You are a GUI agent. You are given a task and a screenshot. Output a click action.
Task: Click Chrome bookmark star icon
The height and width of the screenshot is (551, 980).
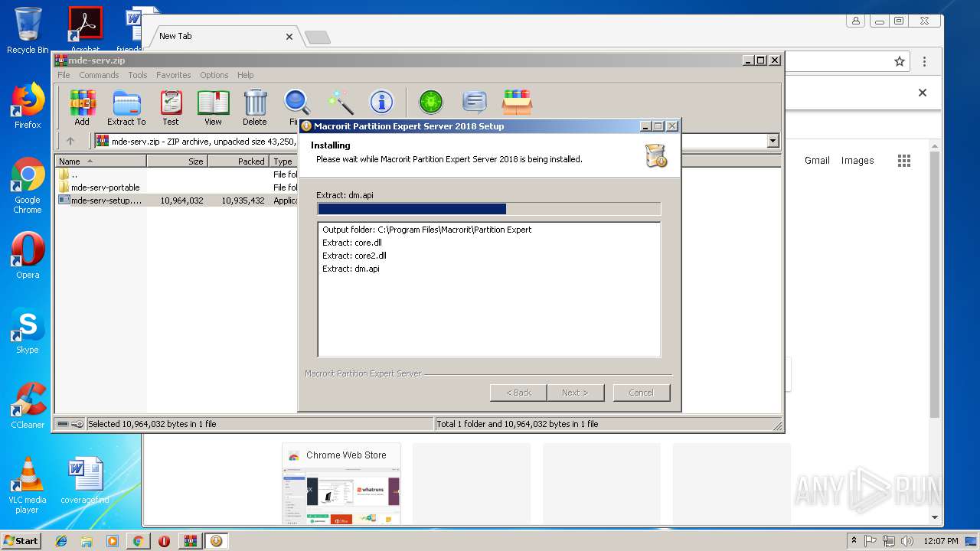[900, 62]
